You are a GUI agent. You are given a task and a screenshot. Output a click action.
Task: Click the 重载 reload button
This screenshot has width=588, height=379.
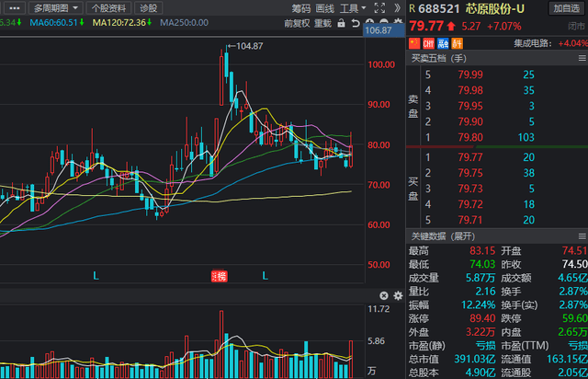(323, 23)
